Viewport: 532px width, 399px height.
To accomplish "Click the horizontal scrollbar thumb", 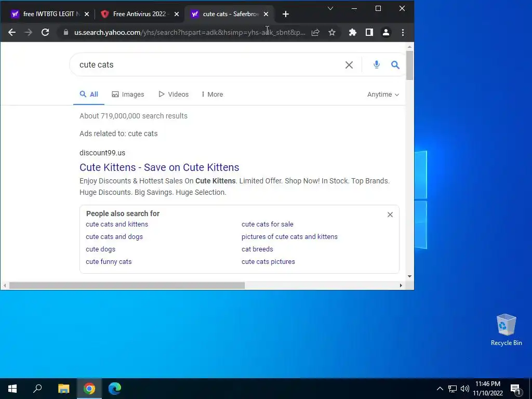I will (x=127, y=286).
